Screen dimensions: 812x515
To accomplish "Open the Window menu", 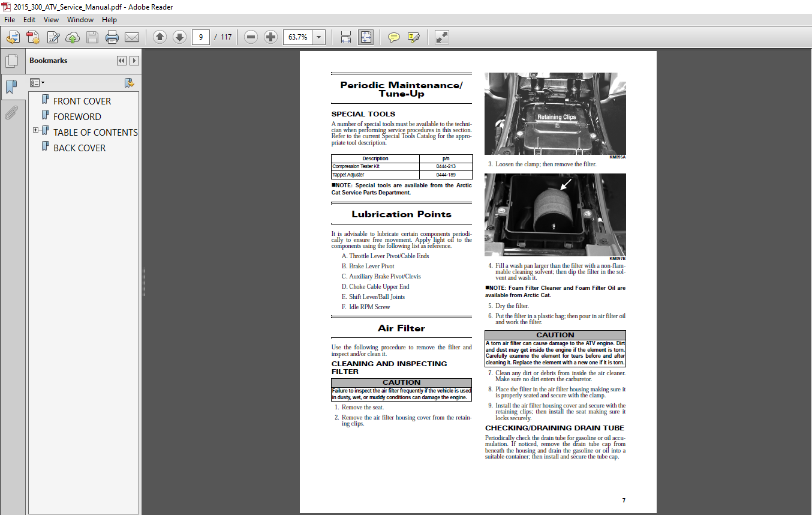I will click(x=80, y=20).
